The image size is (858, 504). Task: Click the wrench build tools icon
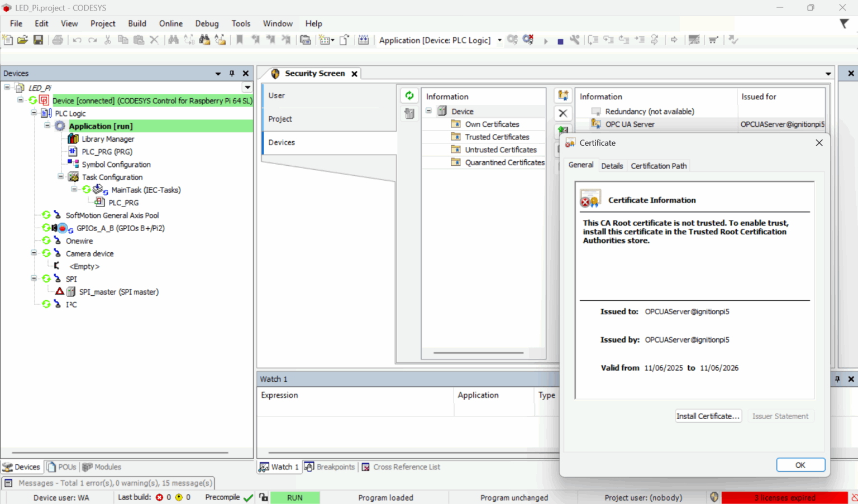pos(575,40)
